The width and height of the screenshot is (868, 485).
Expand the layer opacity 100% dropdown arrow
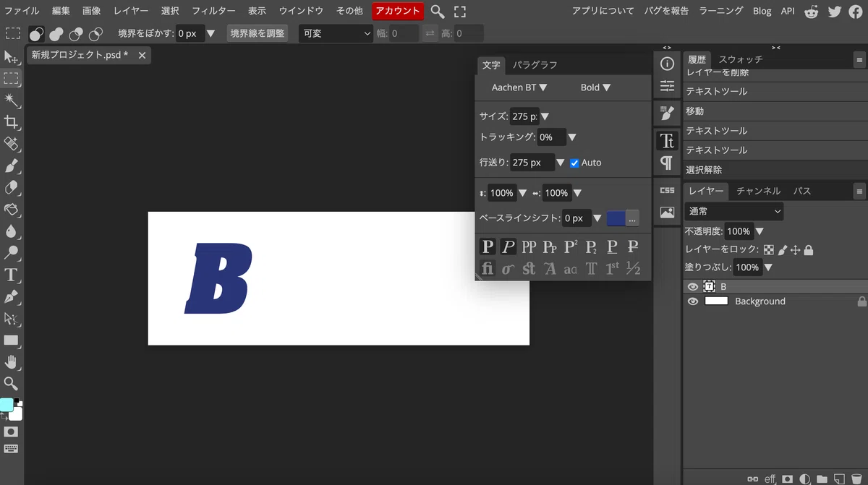[x=759, y=231]
